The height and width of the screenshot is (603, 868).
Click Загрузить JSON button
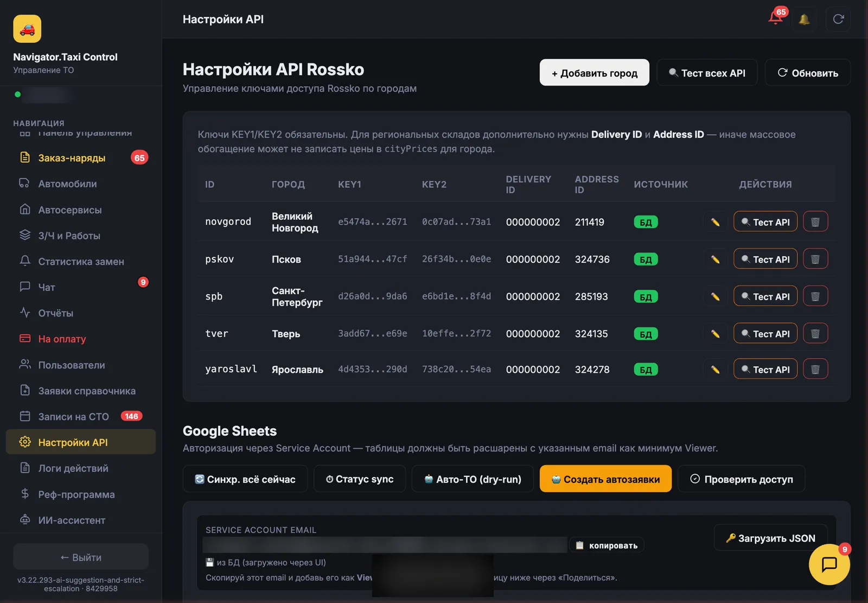point(770,538)
